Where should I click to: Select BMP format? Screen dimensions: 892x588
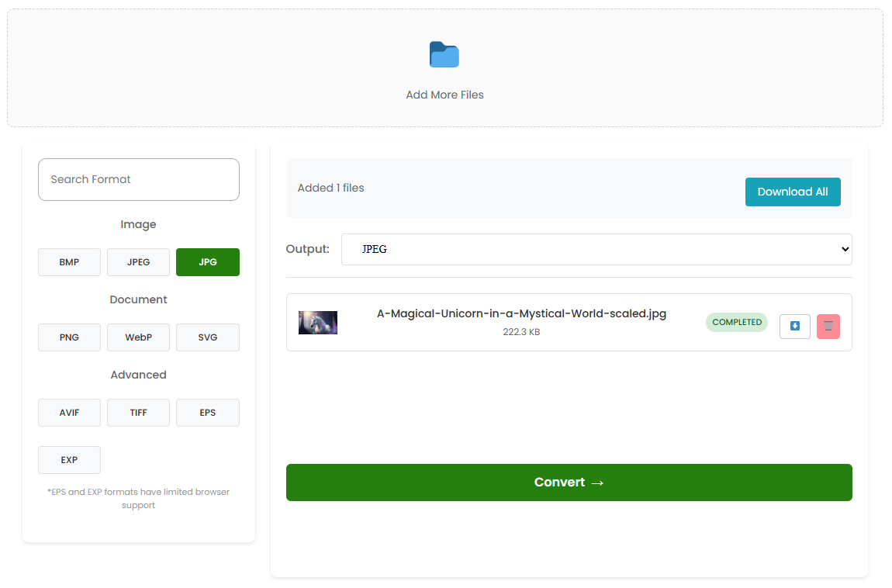[x=69, y=262]
